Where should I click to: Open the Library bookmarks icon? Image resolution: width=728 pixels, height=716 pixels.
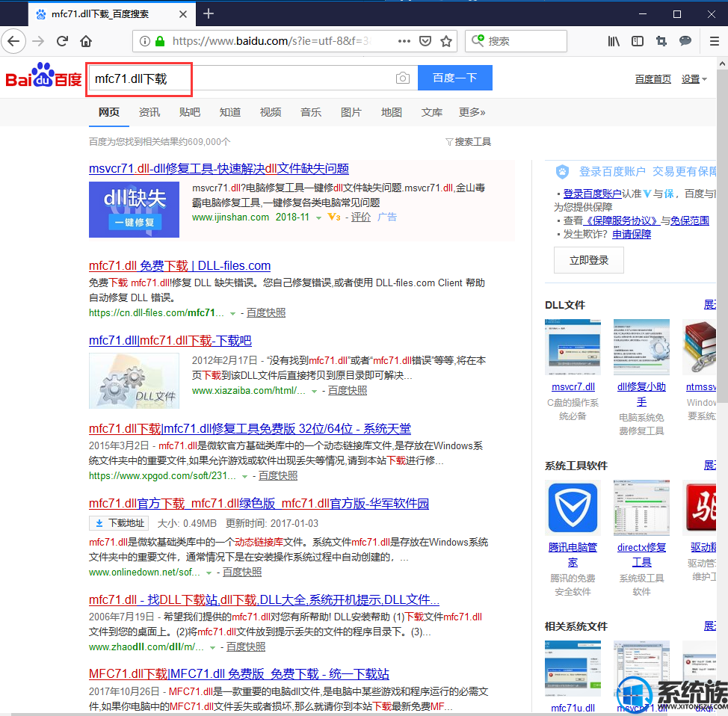pos(614,41)
